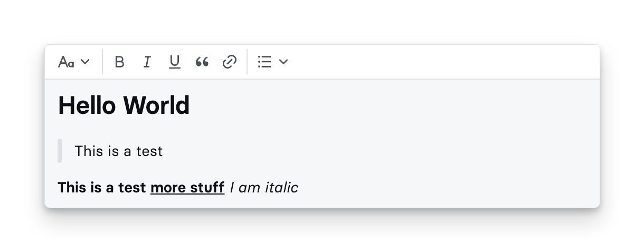Expand the list type dropdown chevron
The width and height of the screenshot is (644, 252).
pyautogui.click(x=283, y=62)
